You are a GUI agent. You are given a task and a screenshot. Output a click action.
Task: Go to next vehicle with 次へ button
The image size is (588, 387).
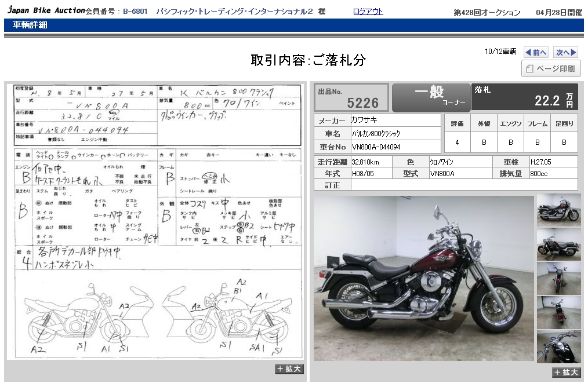click(x=565, y=53)
